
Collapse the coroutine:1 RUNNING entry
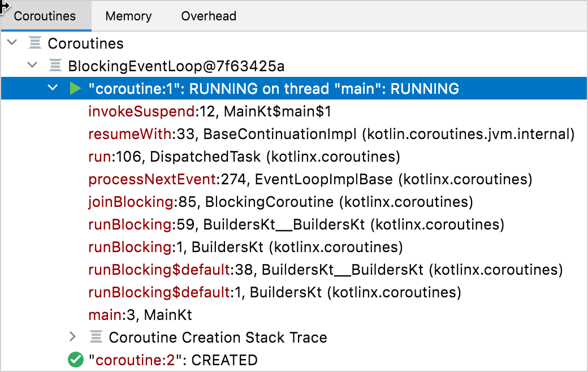53,88
